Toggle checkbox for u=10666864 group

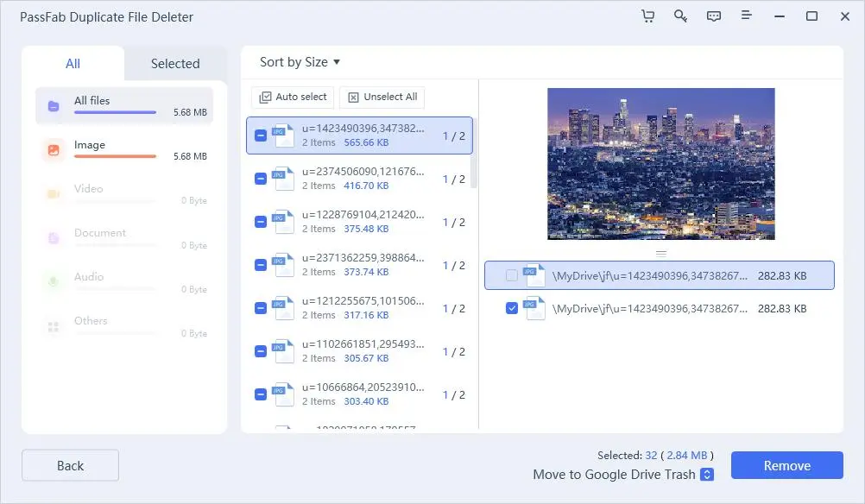[x=261, y=394]
